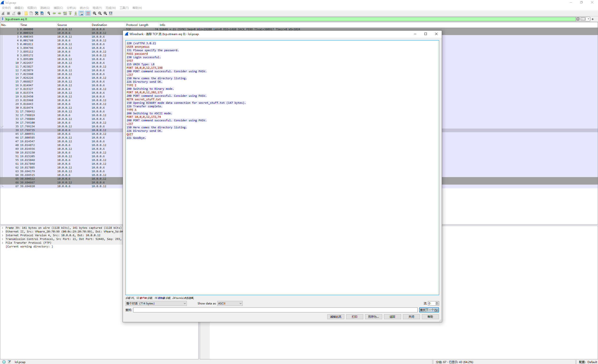The height and width of the screenshot is (364, 598).
Task: Click the 滤掉此流 button
Action: pyautogui.click(x=336, y=317)
